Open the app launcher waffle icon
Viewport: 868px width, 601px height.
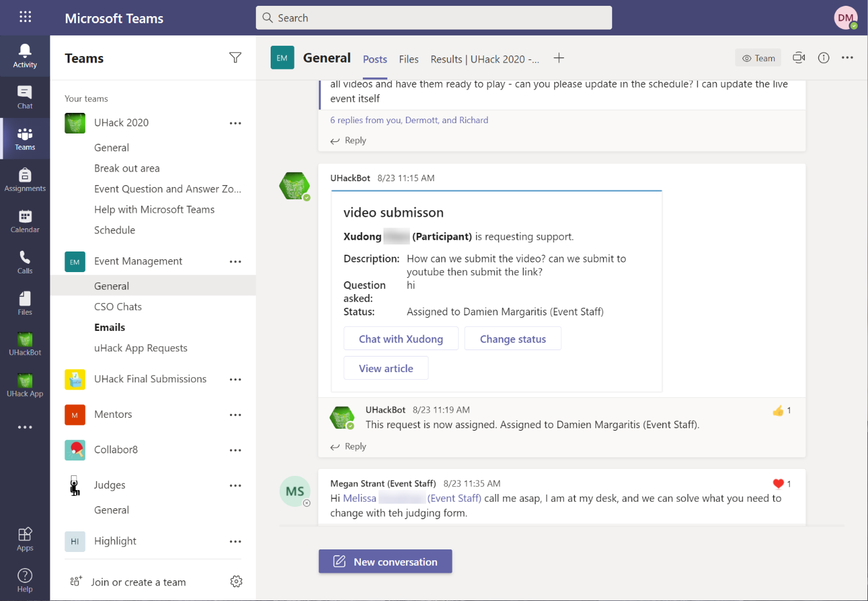click(x=25, y=17)
